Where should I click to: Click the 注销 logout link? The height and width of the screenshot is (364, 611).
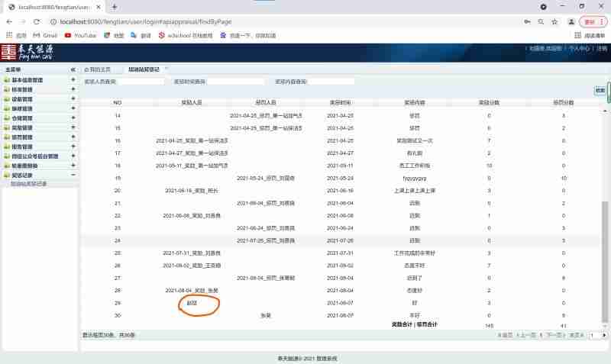601,49
